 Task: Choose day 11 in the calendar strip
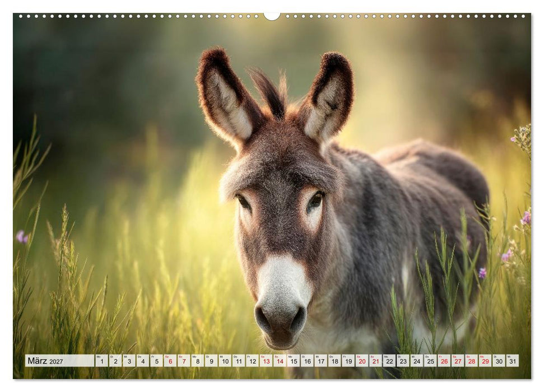click(x=239, y=361)
